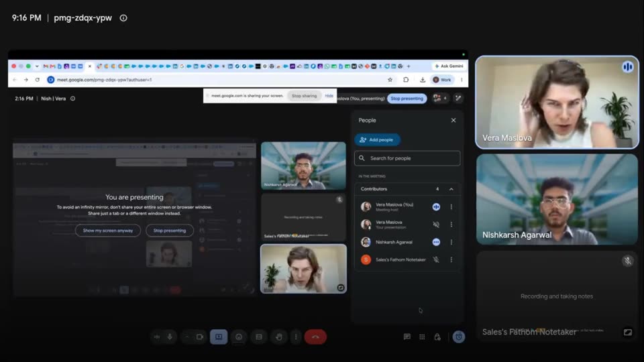644x362 pixels.
Task: Open Nishkarsh Agarwal's small video tile
Action: 303,166
